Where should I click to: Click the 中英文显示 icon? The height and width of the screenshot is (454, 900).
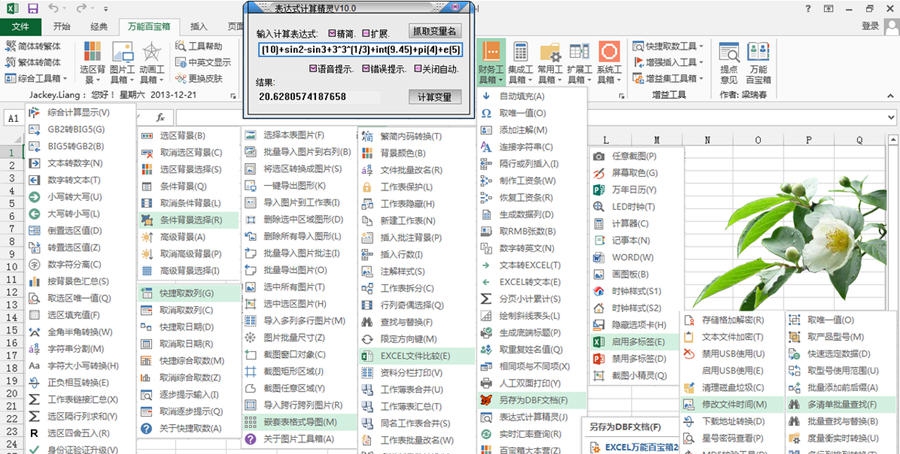[x=181, y=62]
